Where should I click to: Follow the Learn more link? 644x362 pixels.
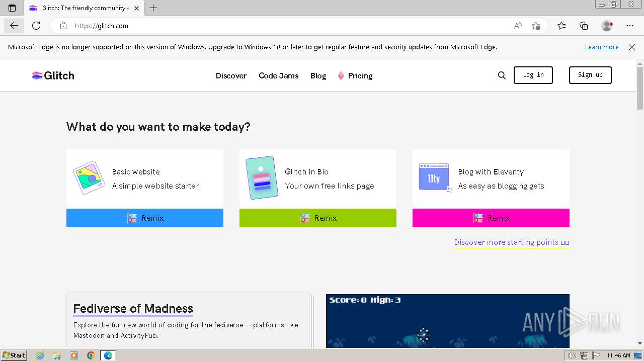[602, 47]
